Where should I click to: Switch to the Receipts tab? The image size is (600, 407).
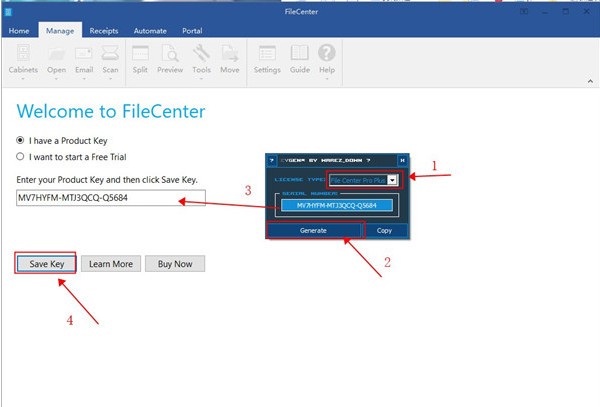pos(104,31)
